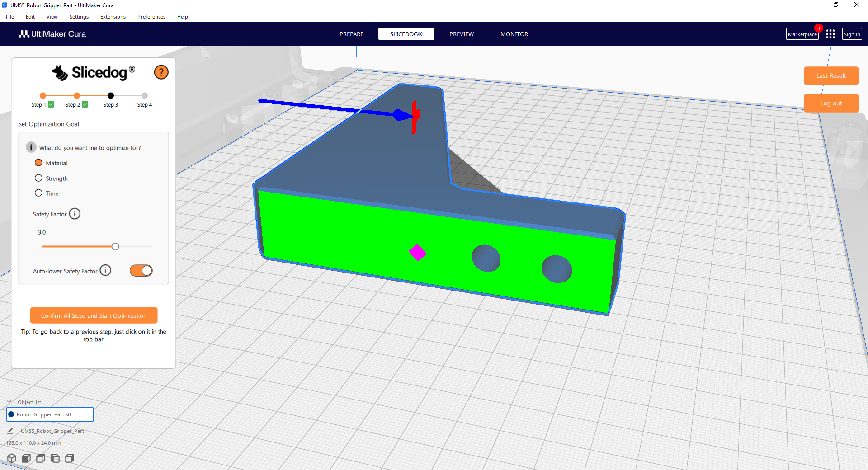Click the 3D isometric view cube icon
This screenshot has width=868, height=470.
click(12, 458)
